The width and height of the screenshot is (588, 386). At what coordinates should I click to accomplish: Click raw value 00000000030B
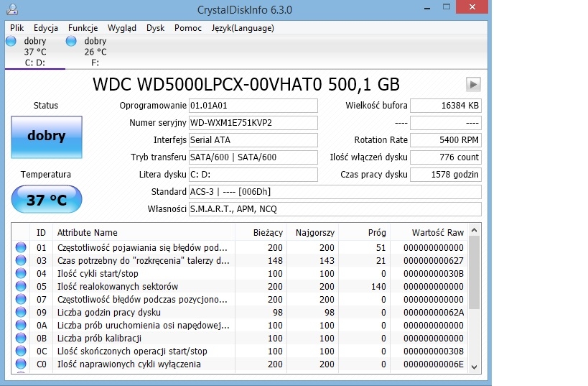coord(434,273)
